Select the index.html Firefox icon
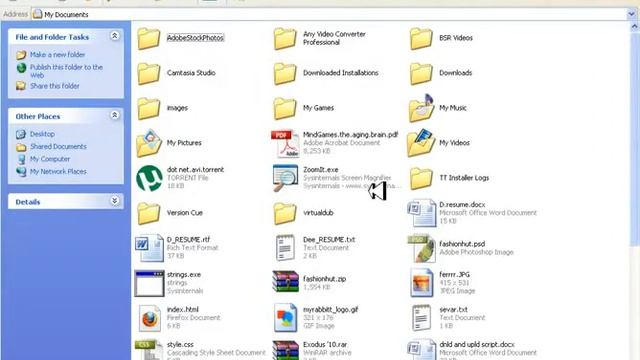The height and width of the screenshot is (360, 640). point(149,318)
